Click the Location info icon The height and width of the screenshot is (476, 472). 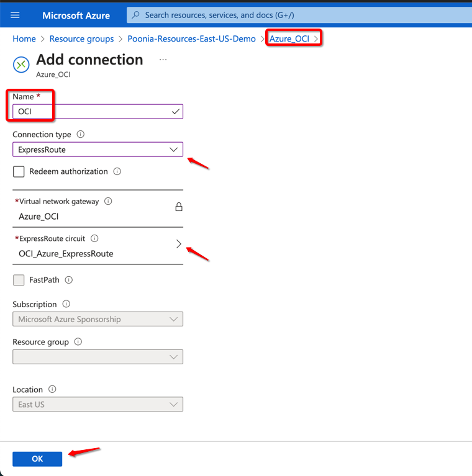[x=52, y=390]
